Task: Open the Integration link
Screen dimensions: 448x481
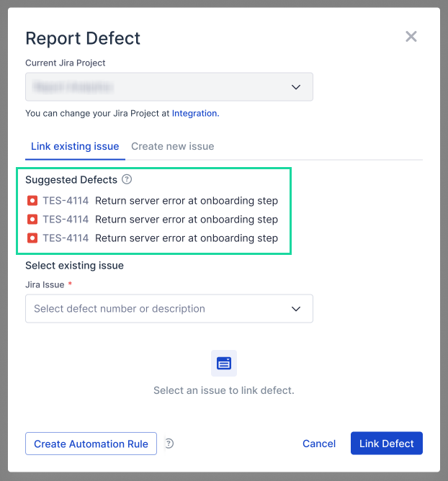Action: pyautogui.click(x=194, y=113)
